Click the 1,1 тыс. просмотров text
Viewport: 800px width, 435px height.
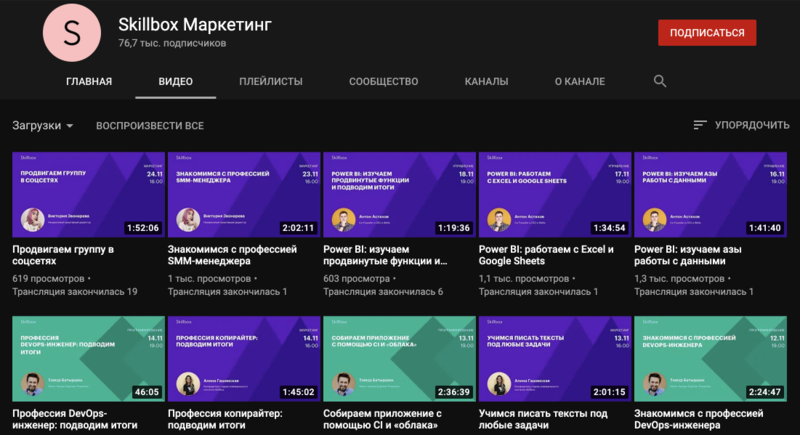(523, 278)
